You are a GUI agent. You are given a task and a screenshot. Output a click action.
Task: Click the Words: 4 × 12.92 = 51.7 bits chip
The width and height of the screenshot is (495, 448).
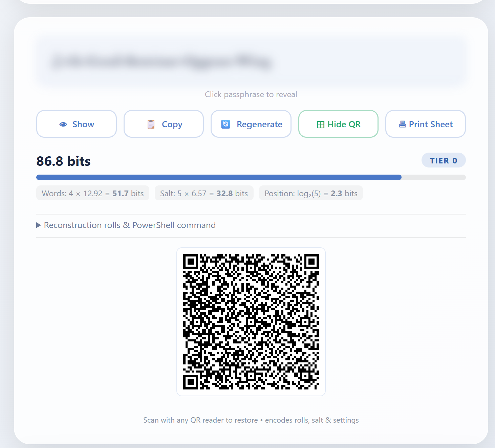click(x=93, y=194)
